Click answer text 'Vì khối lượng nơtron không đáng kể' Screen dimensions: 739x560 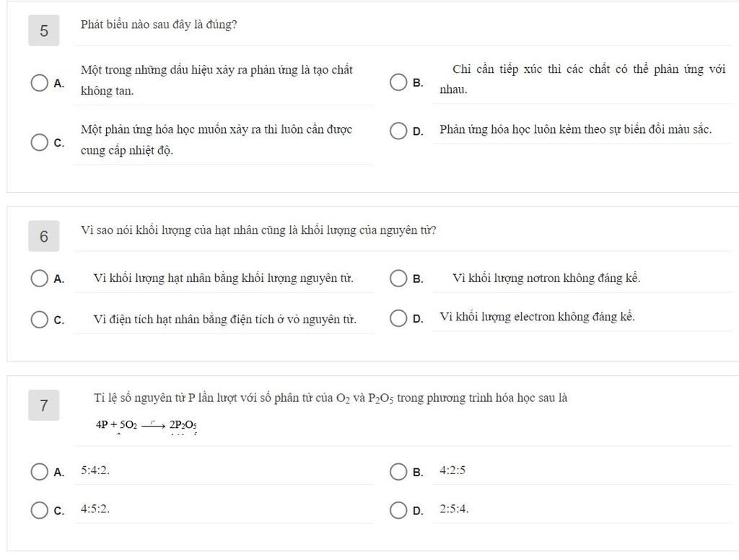[546, 278]
